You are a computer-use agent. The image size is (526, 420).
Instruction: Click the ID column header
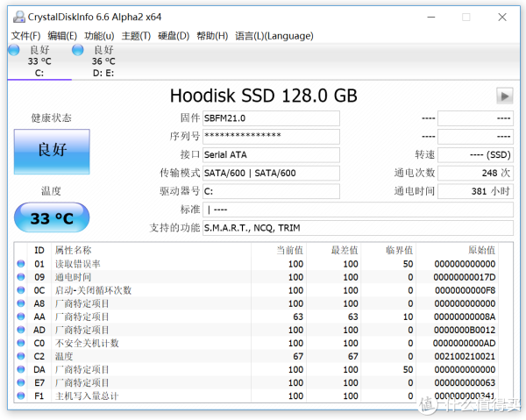39,250
